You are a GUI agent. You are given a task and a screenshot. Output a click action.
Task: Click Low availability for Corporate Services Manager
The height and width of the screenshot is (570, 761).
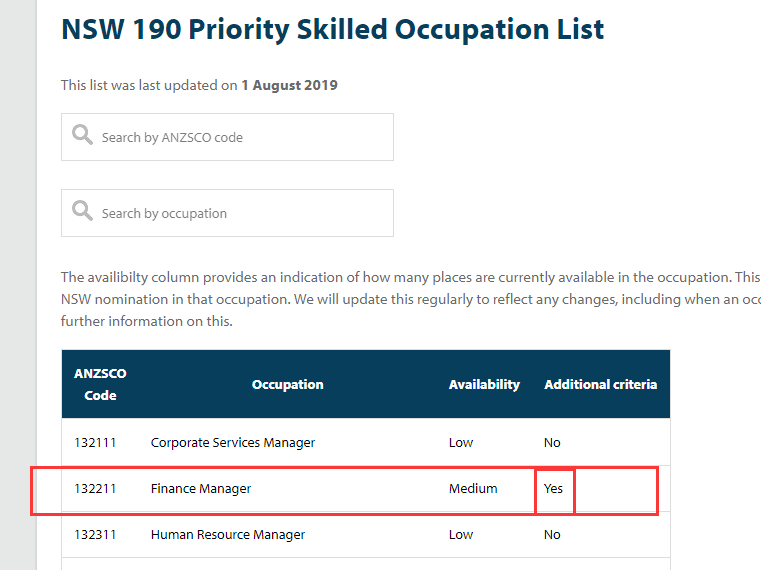pyautogui.click(x=461, y=442)
